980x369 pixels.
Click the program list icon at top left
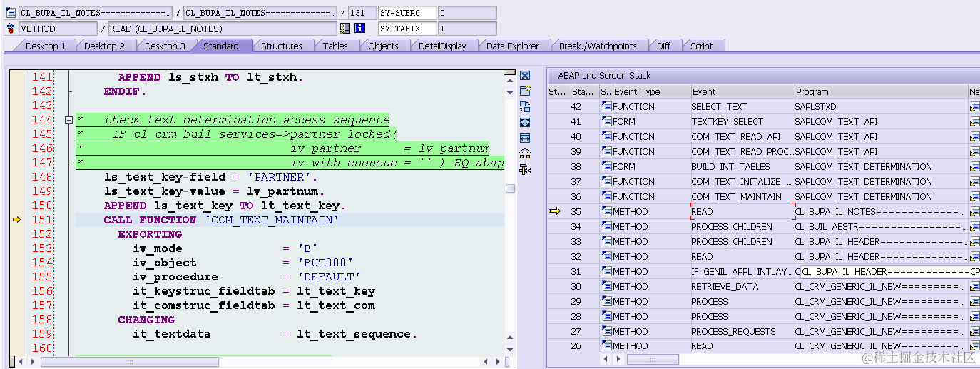click(x=11, y=13)
